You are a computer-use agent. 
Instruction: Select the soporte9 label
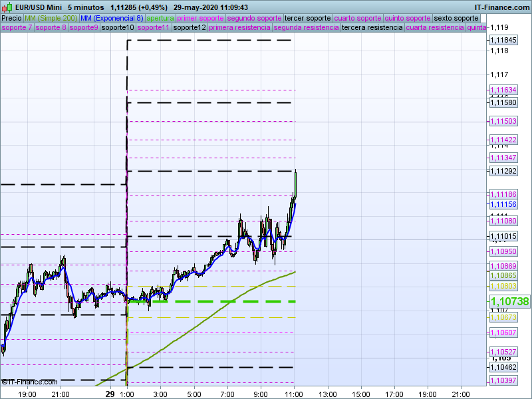pos(84,27)
